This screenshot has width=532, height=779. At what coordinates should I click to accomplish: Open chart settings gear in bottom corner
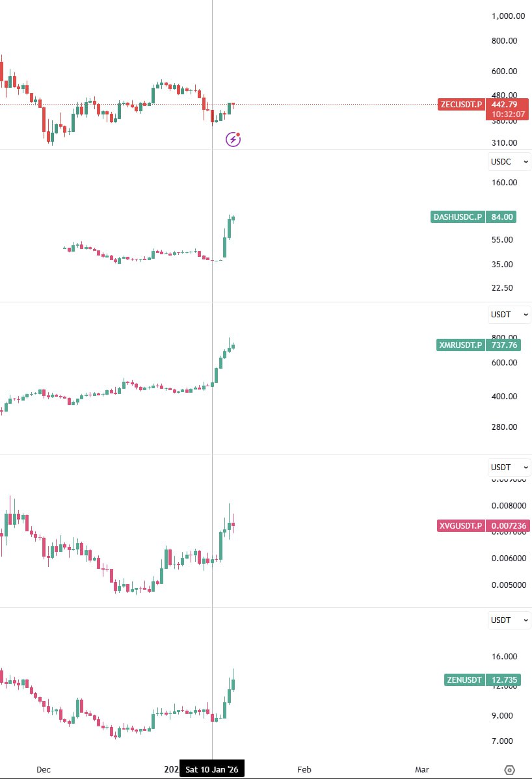[509, 770]
